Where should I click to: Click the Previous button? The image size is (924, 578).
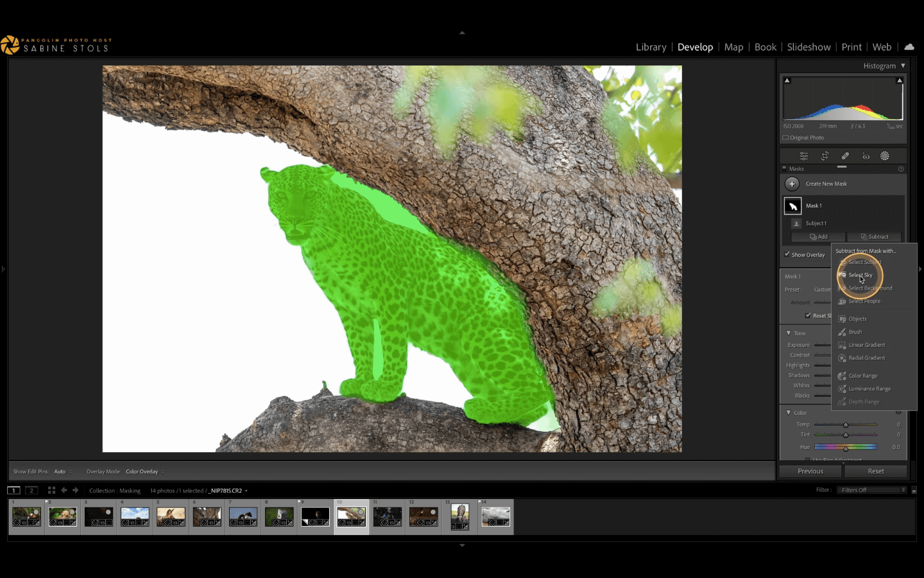(x=810, y=471)
